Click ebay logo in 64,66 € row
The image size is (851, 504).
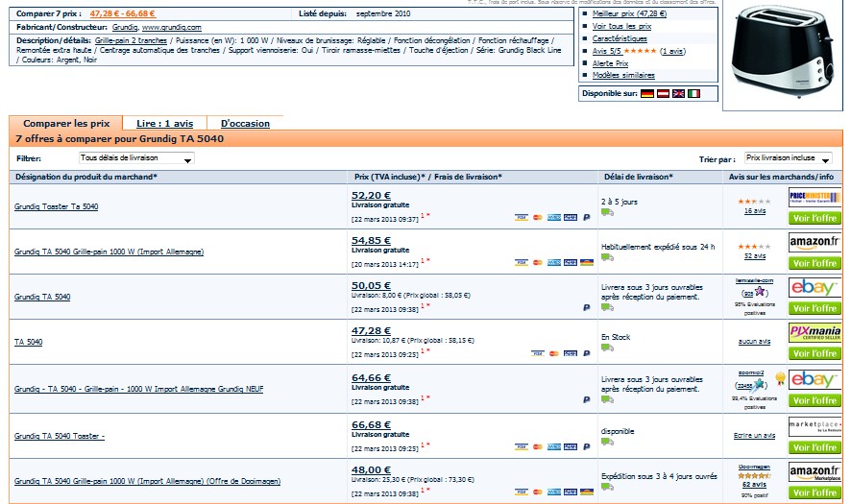[x=815, y=379]
